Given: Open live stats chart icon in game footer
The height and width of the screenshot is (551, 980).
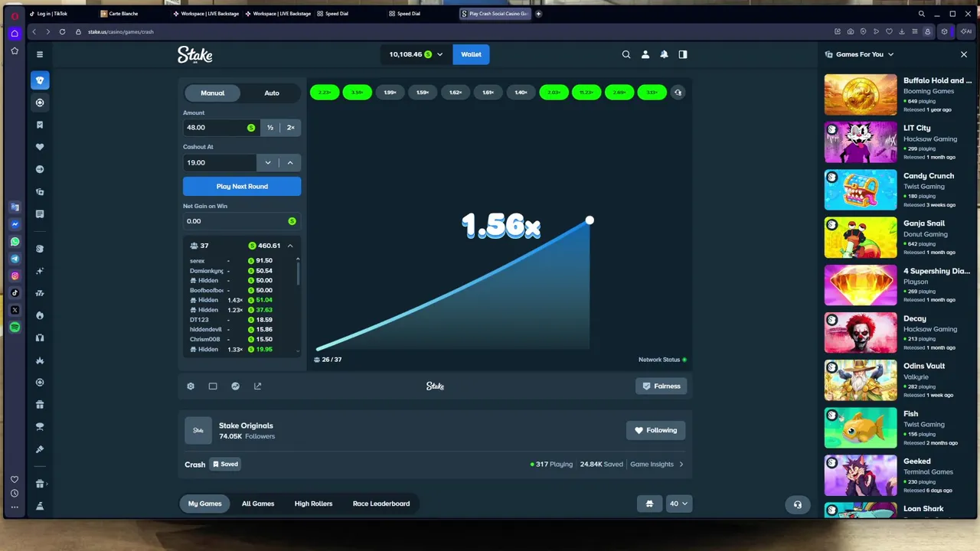Looking at the screenshot, I should [x=236, y=386].
